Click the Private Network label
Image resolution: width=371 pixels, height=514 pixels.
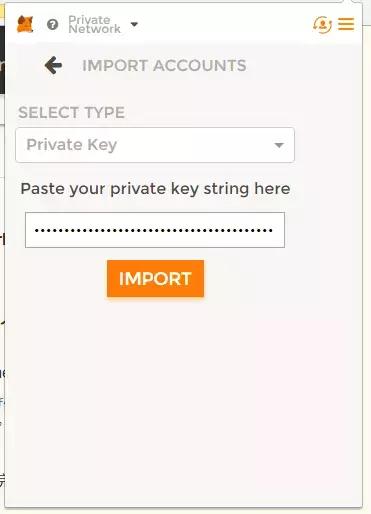coord(94,24)
